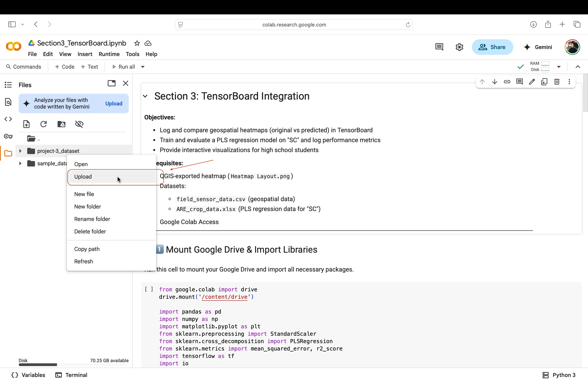Click the upload to session storage icon
Image resolution: width=588 pixels, height=382 pixels.
pyautogui.click(x=26, y=124)
